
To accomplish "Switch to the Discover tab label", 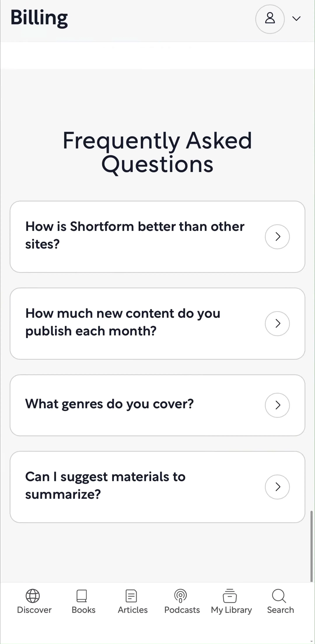I will 34,610.
